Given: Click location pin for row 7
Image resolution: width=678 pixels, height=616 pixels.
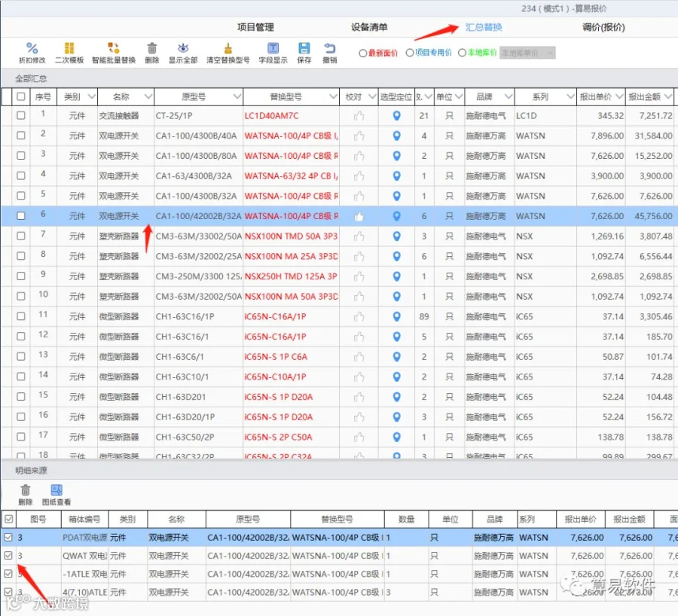Looking at the screenshot, I should 396,236.
